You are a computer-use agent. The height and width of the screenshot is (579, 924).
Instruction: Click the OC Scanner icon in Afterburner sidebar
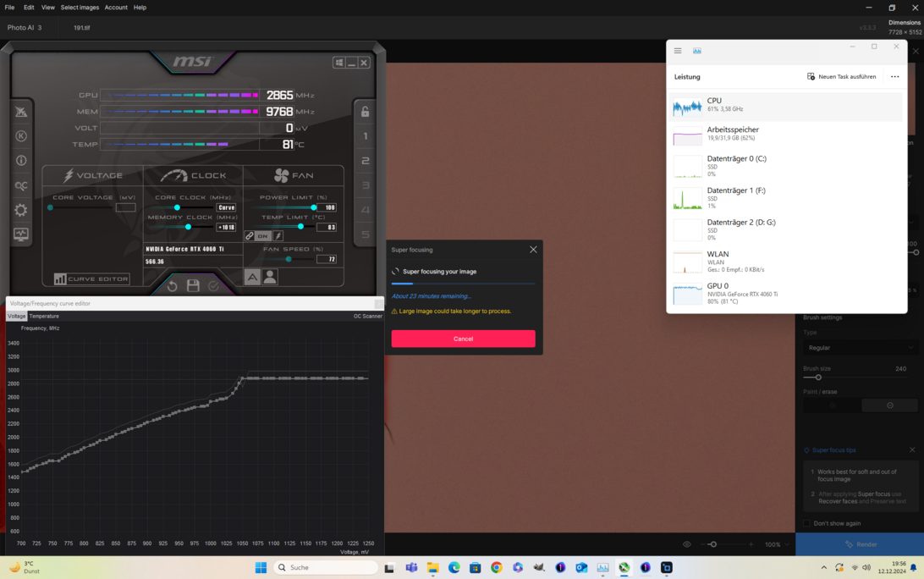point(21,185)
